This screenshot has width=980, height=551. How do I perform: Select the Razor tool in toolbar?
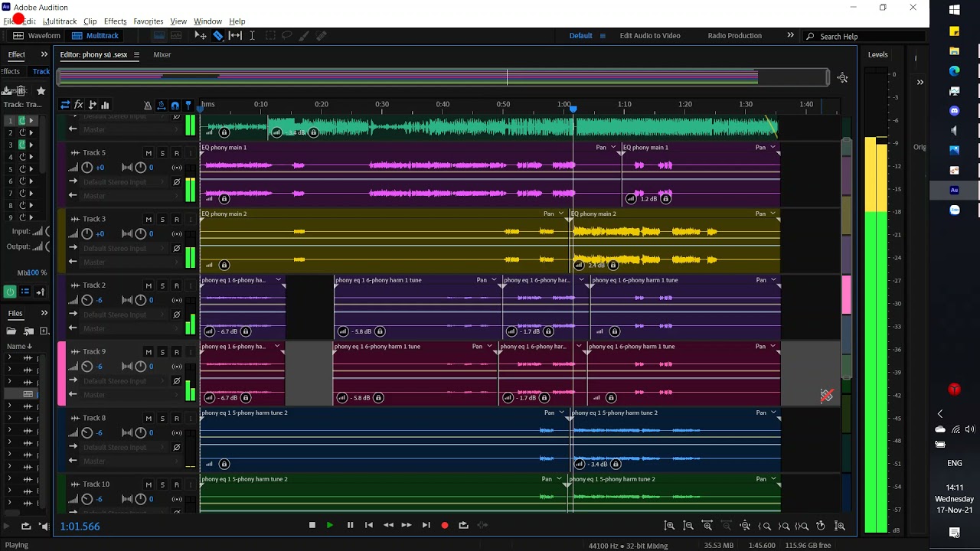[x=218, y=35]
